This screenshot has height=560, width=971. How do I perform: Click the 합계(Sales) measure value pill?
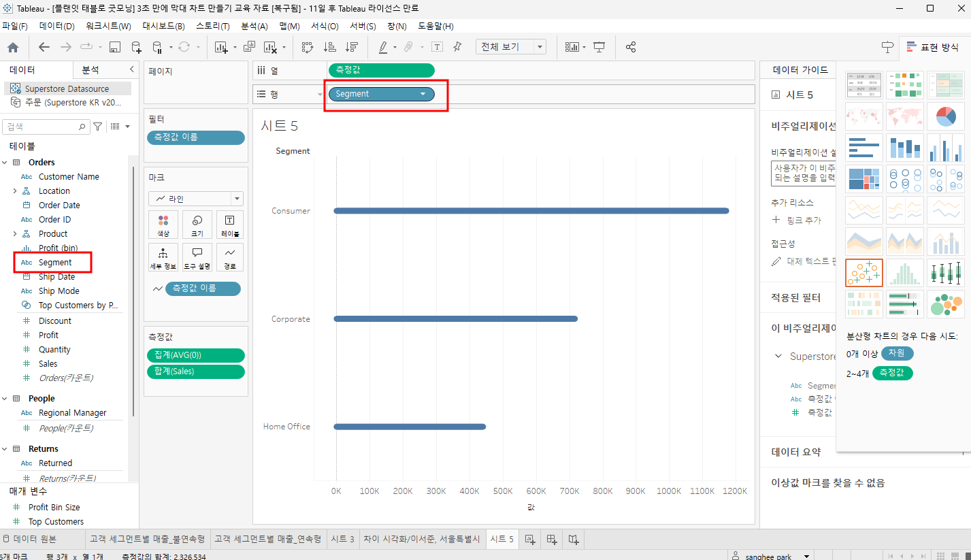tap(196, 372)
